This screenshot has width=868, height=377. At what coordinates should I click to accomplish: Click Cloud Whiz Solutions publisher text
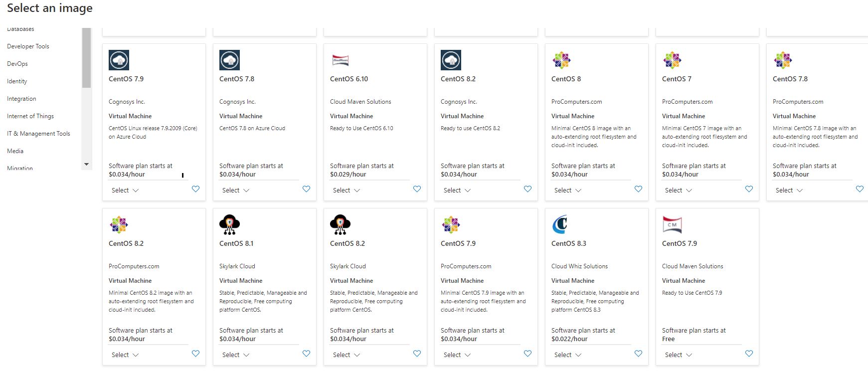[579, 266]
